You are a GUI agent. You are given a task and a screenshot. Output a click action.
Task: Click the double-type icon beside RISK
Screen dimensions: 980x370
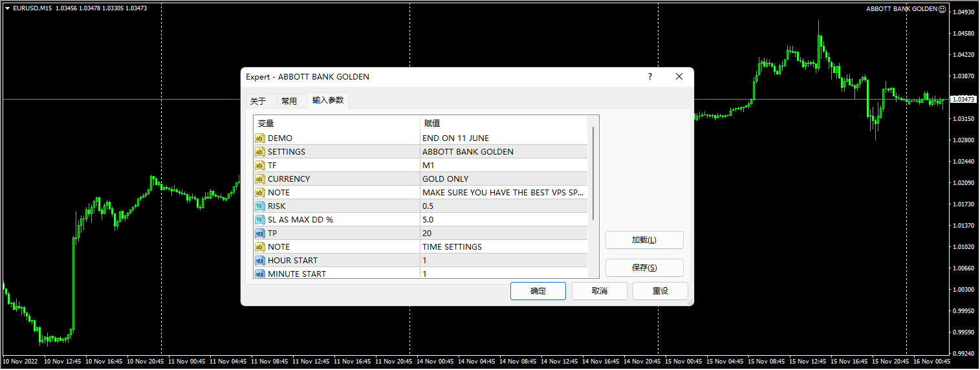click(260, 206)
